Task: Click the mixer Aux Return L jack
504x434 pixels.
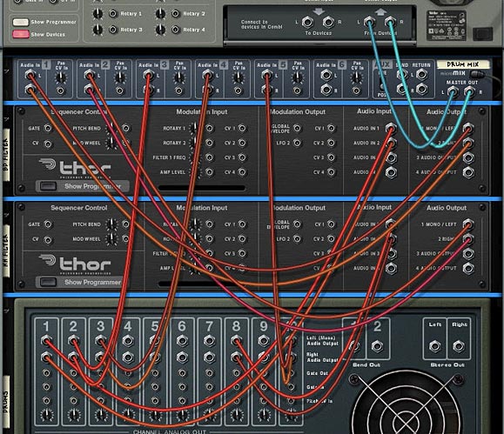Action: click(x=421, y=75)
